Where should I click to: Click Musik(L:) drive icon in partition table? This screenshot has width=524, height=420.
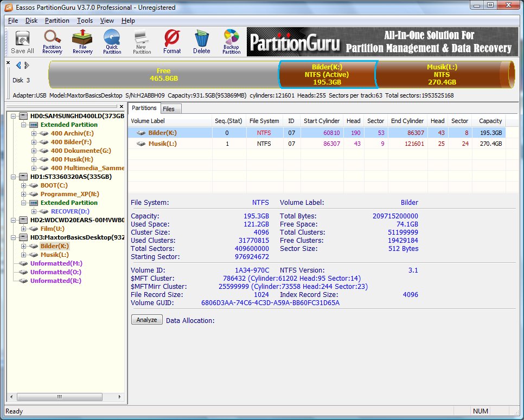tap(141, 144)
